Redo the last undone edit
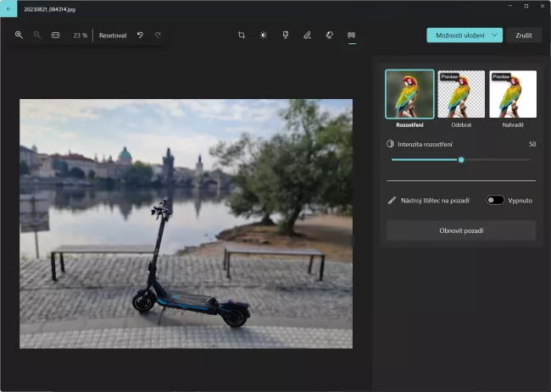This screenshot has height=392, width=551. [x=158, y=36]
